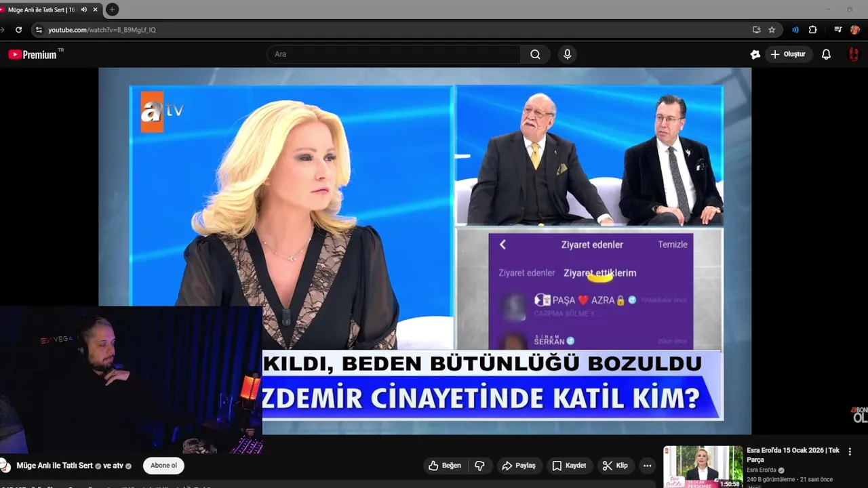Click the 240 B görüntüleme text

coord(771,479)
